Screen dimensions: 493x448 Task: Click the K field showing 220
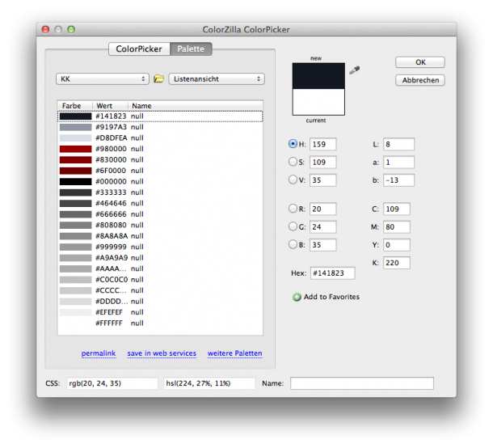[x=397, y=263]
